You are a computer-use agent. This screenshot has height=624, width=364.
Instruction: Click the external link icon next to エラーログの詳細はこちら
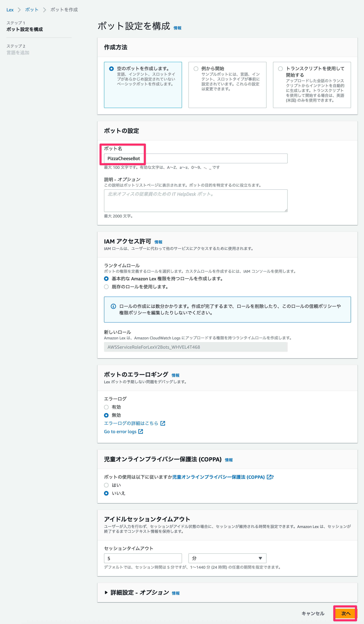tap(163, 423)
